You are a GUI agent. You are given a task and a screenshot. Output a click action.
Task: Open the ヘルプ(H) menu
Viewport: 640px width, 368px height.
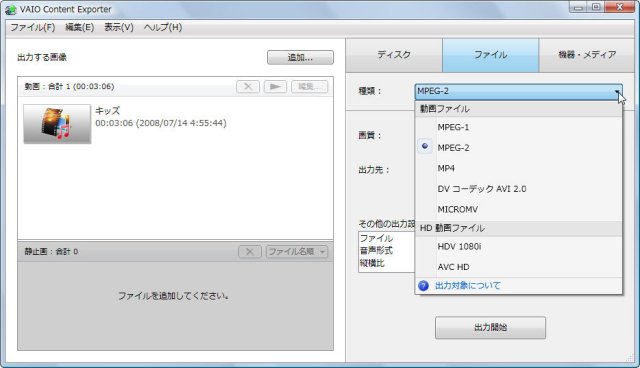(163, 27)
